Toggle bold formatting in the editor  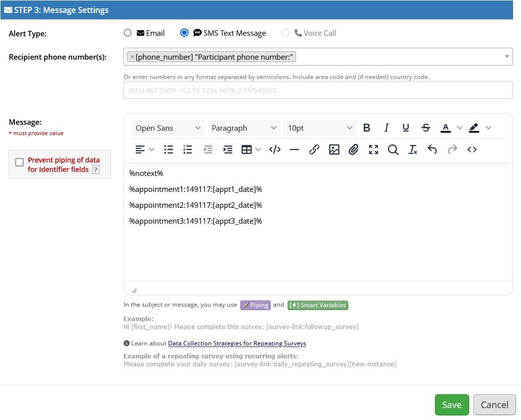click(x=367, y=128)
